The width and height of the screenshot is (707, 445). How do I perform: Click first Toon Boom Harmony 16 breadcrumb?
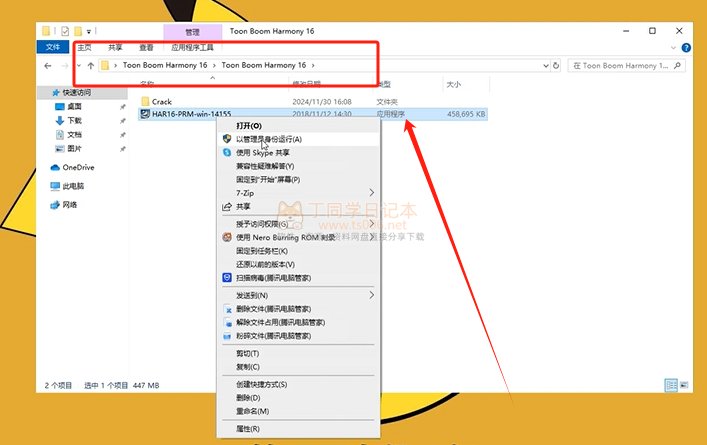[165, 65]
